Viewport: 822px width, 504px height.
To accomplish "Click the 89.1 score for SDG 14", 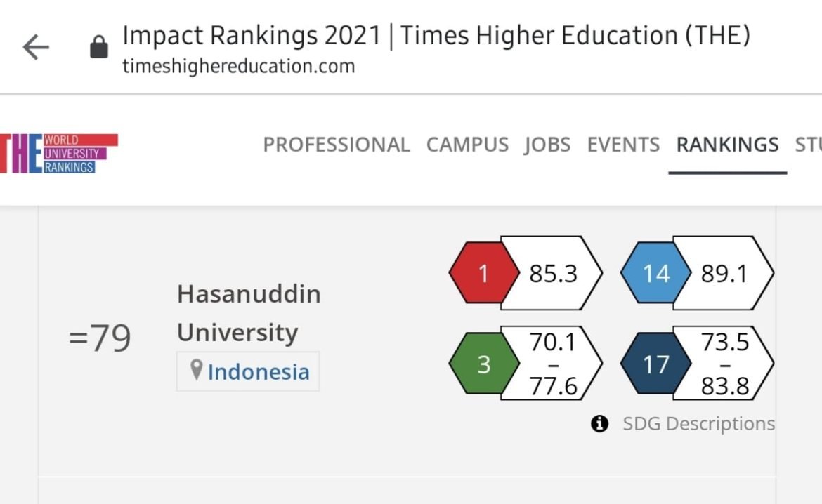I will click(725, 274).
